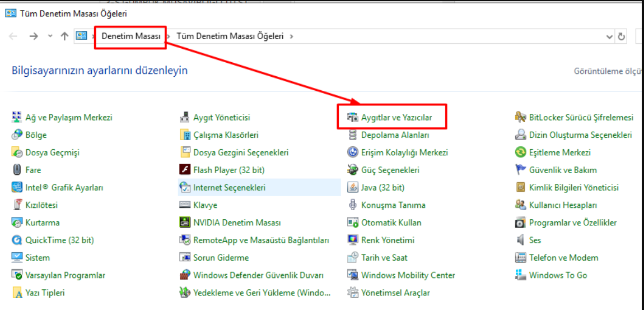Go back with the back arrow
Viewport: 644px width, 310px height.
point(13,36)
